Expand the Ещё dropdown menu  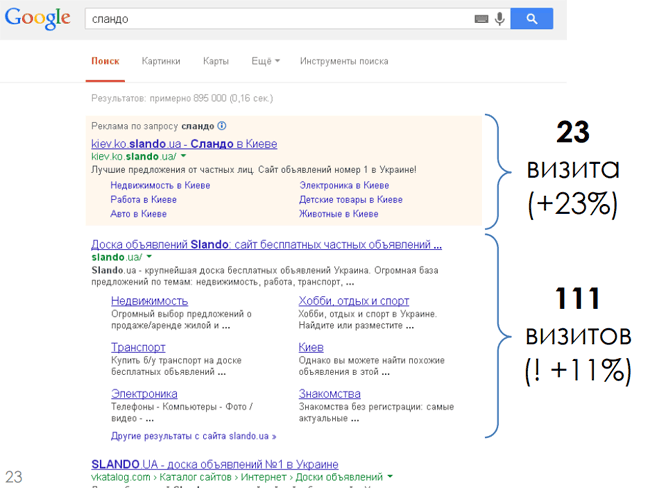coord(265,61)
